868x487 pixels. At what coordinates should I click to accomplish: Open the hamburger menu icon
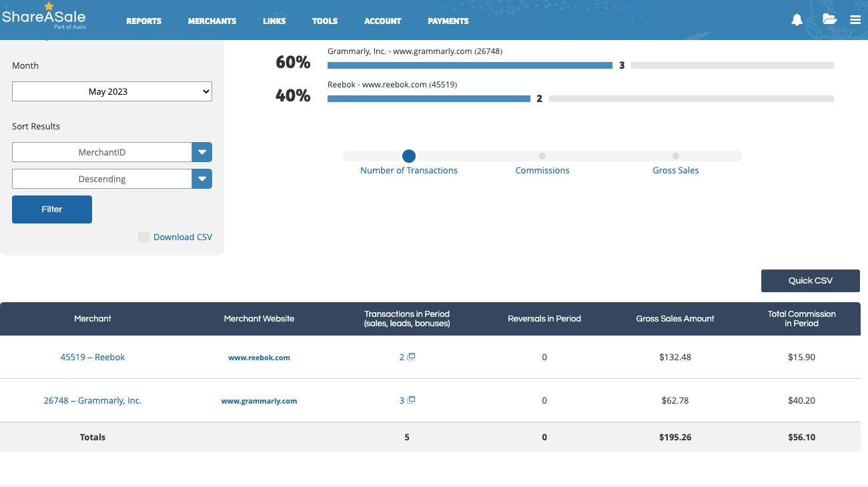click(x=855, y=20)
